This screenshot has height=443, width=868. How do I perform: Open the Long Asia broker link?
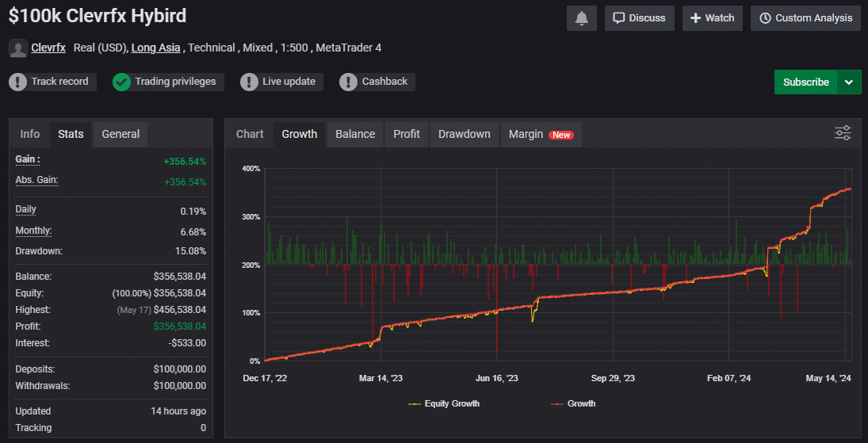pyautogui.click(x=155, y=48)
